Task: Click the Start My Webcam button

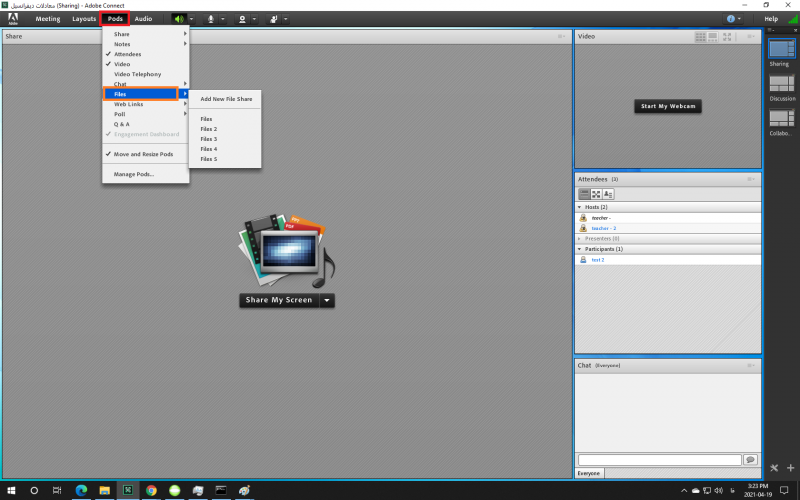Action: 667,106
